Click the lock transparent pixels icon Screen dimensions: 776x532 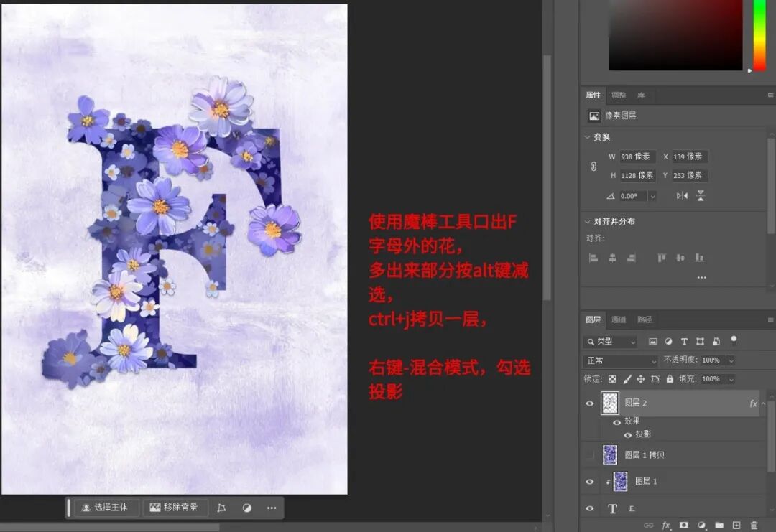point(612,378)
